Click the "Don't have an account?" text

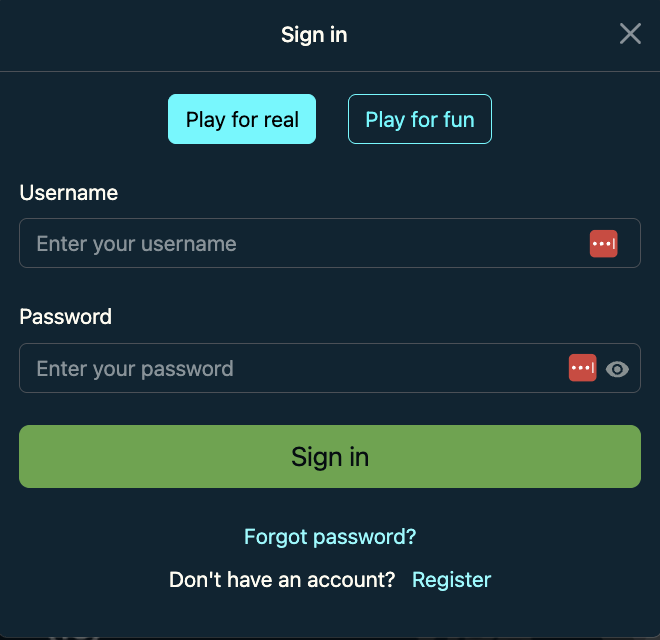coord(283,580)
